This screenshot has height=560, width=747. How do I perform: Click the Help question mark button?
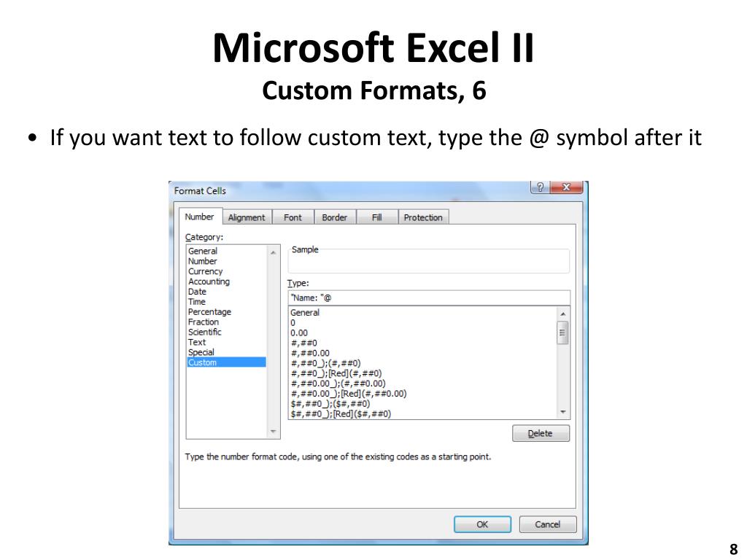[x=540, y=187]
